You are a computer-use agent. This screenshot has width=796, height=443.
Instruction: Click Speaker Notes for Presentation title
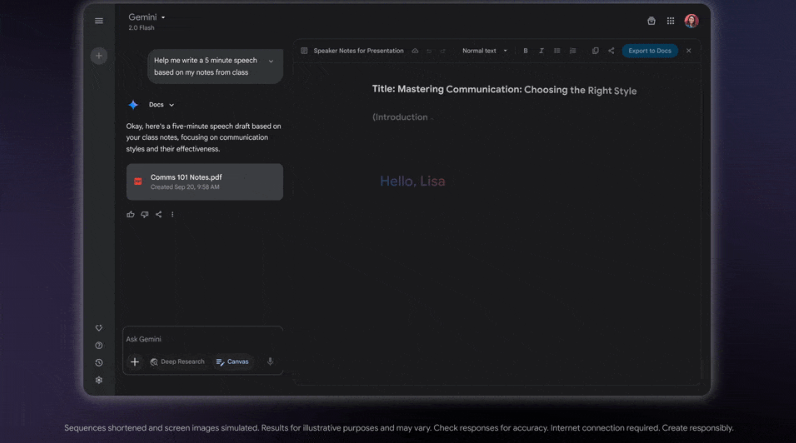[358, 51]
